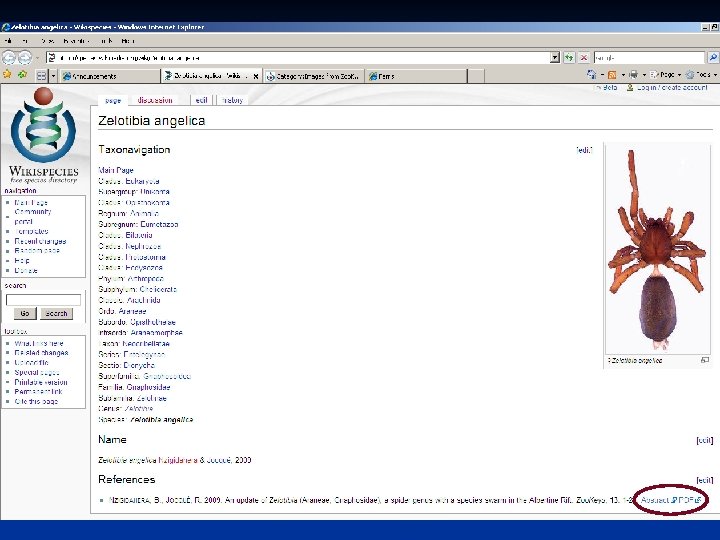Click the Beta link at page top
The image size is (720, 540).
coord(610,87)
